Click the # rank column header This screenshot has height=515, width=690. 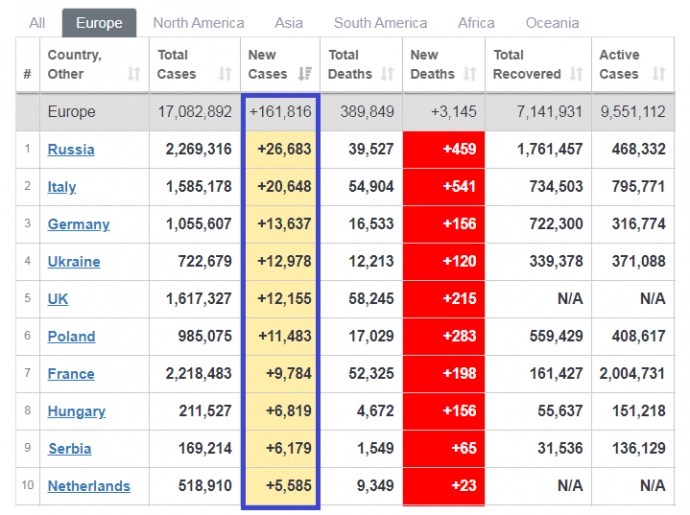coord(27,74)
